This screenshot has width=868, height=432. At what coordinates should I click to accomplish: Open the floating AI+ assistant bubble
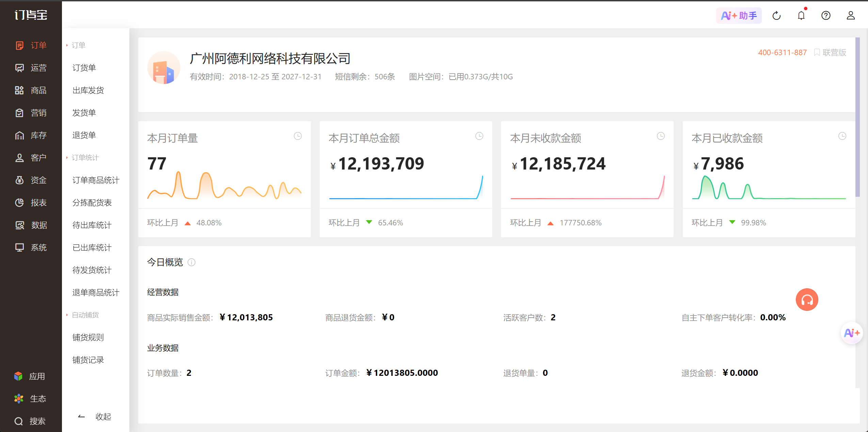coord(851,333)
